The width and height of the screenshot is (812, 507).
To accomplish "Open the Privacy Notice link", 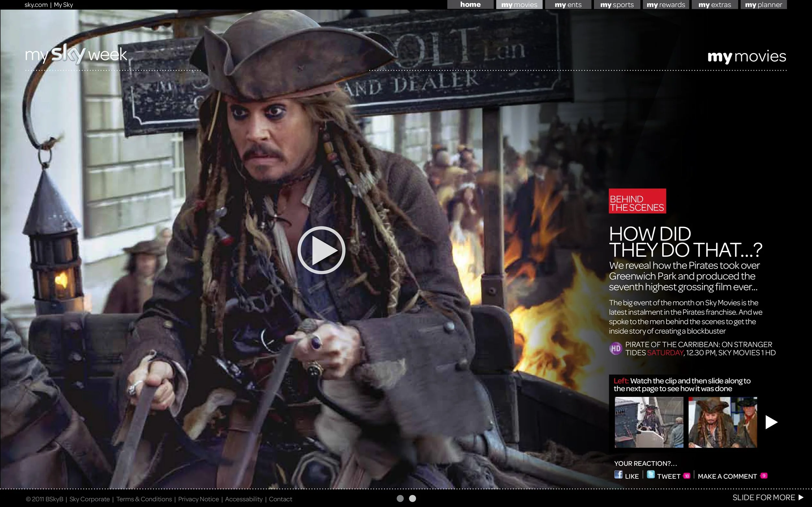I will [199, 499].
